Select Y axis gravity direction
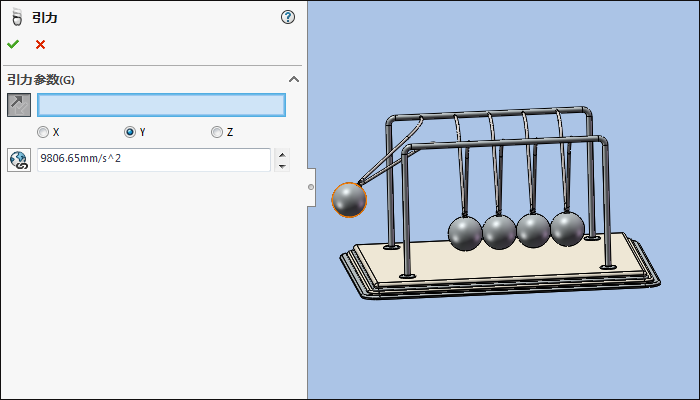The image size is (700, 400). pyautogui.click(x=129, y=132)
